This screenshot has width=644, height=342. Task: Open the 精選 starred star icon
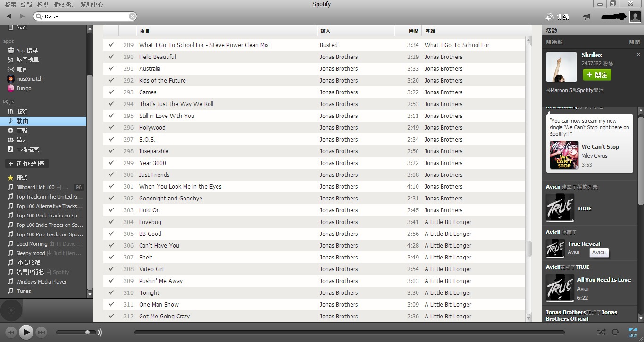[11, 178]
